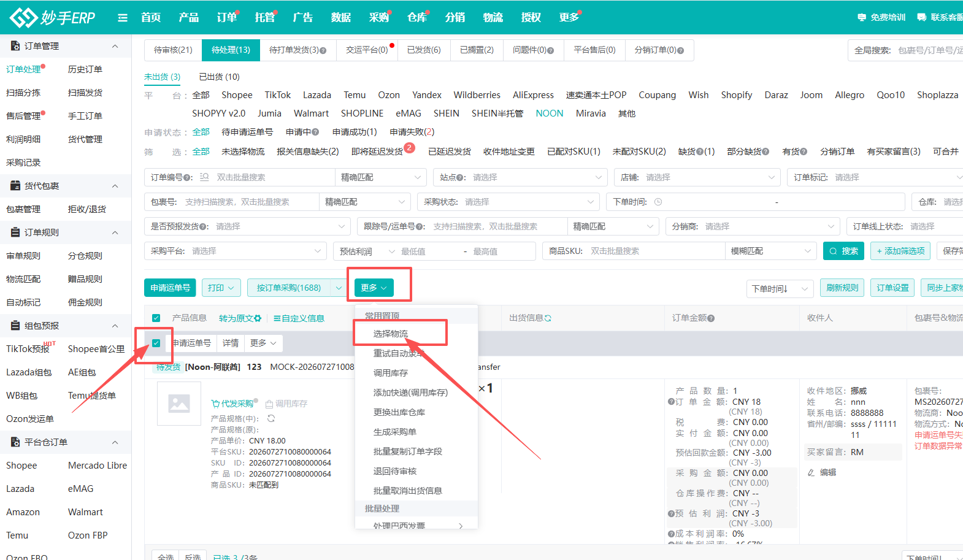Collapse the 平台仓订单 sidebar section

click(x=115, y=442)
